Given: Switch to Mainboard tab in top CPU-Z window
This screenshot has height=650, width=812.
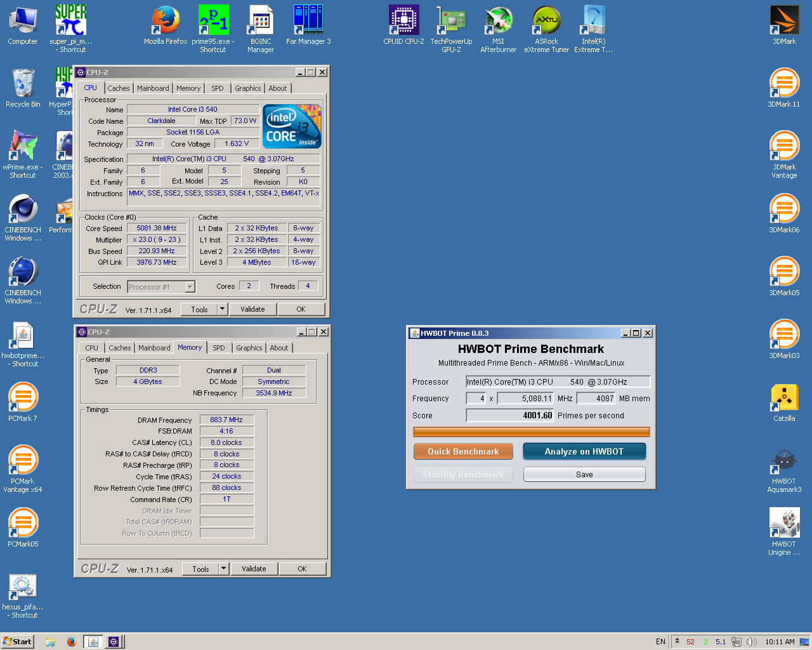Looking at the screenshot, I should point(153,88).
